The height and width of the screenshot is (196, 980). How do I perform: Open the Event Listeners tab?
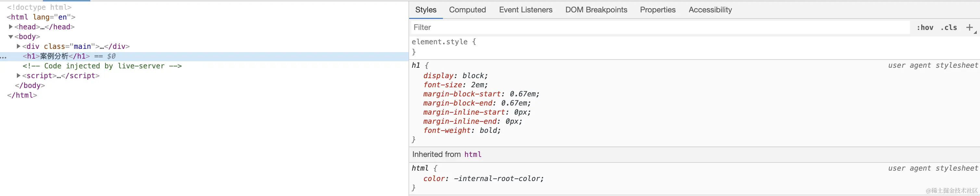tap(525, 10)
